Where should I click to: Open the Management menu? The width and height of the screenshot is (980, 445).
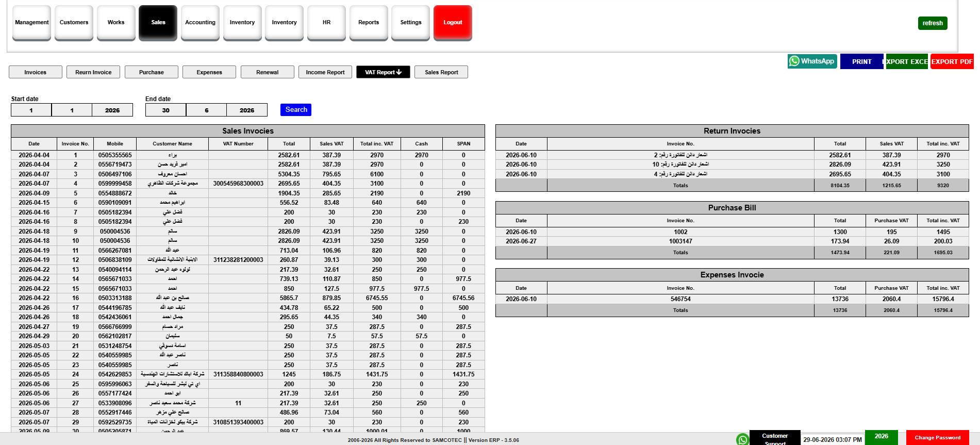[32, 23]
